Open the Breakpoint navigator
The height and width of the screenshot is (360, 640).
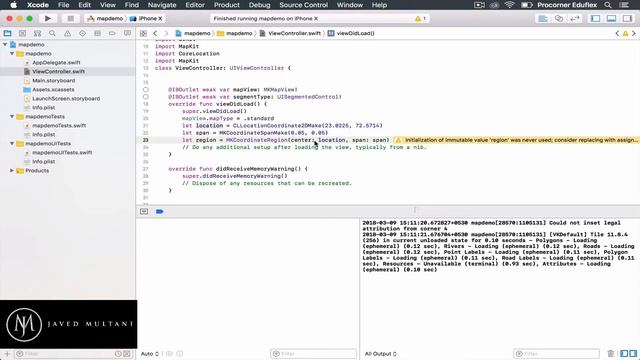coord(112,33)
